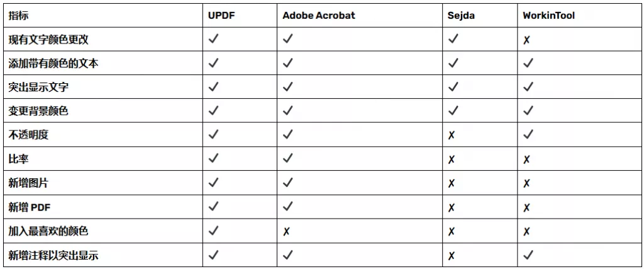Select the UPDF column header
This screenshot has width=644, height=269.
coord(222,15)
